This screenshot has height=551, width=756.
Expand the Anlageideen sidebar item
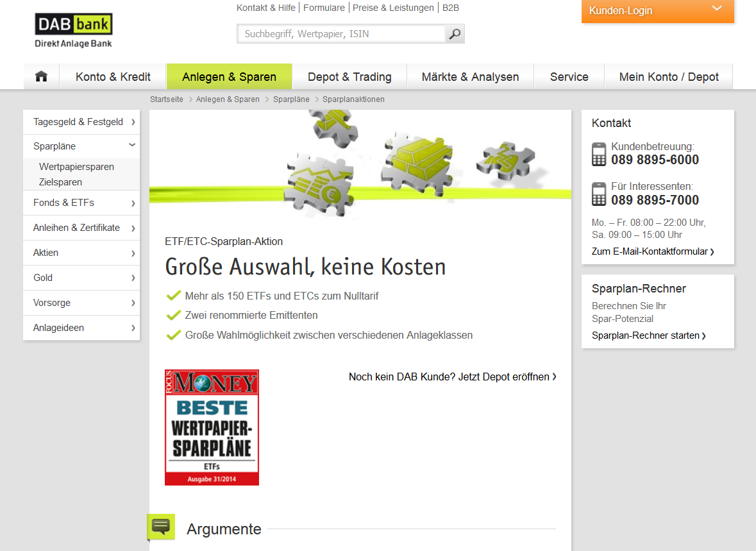pos(81,328)
